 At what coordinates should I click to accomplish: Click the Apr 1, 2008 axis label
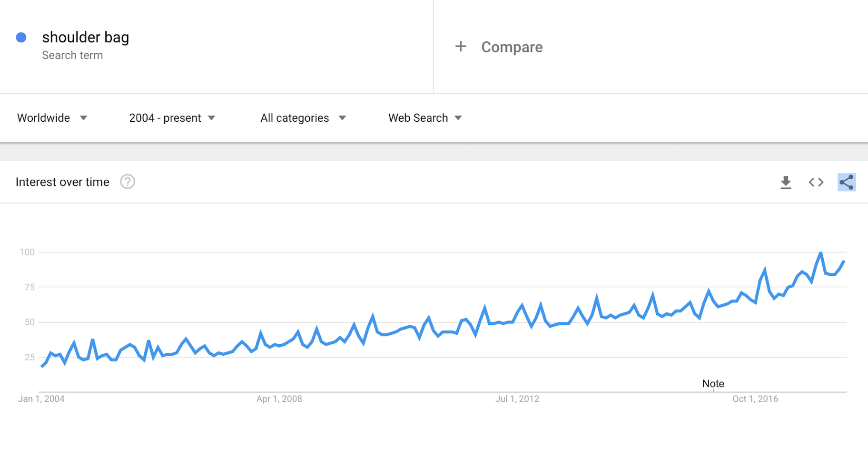pyautogui.click(x=279, y=399)
